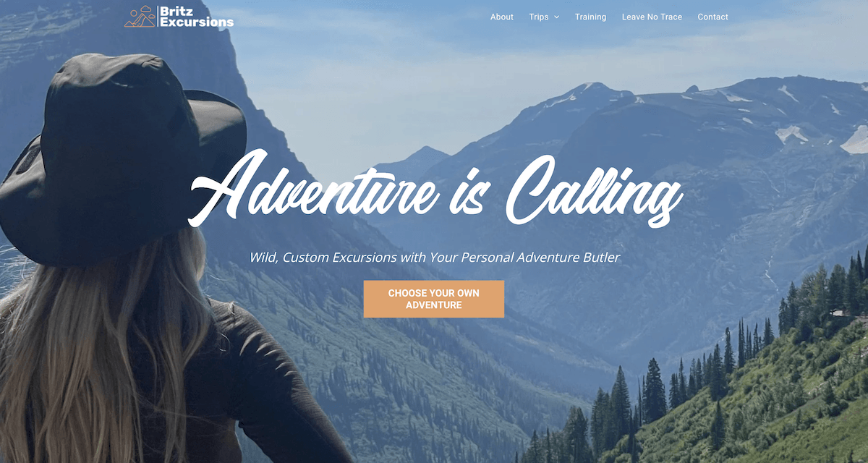868x463 pixels.
Task: Click the word Calling in the headline
Action: click(595, 191)
